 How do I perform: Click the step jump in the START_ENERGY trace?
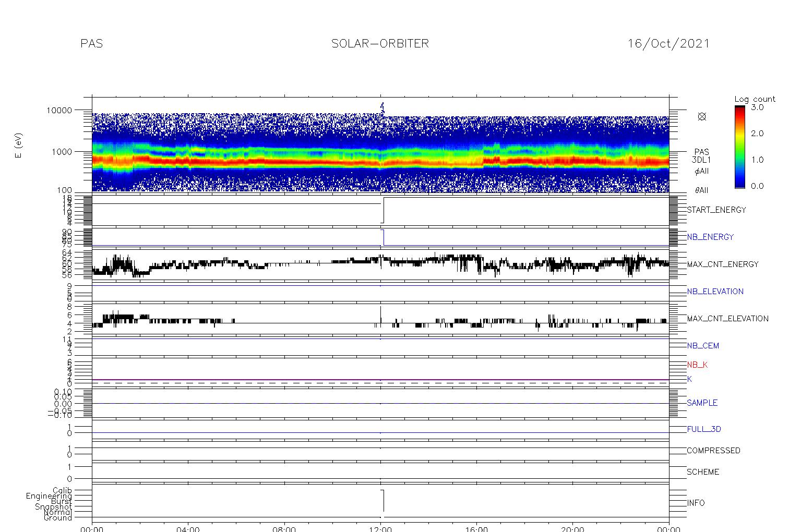click(383, 210)
